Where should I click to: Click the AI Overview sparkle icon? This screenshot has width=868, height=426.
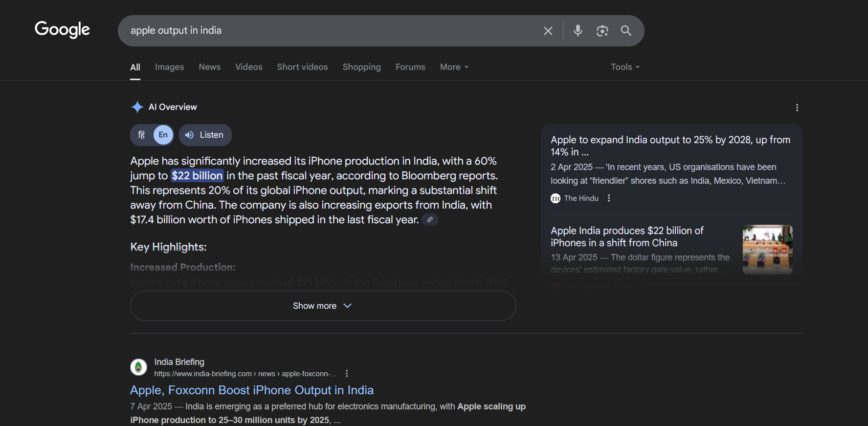(x=137, y=107)
